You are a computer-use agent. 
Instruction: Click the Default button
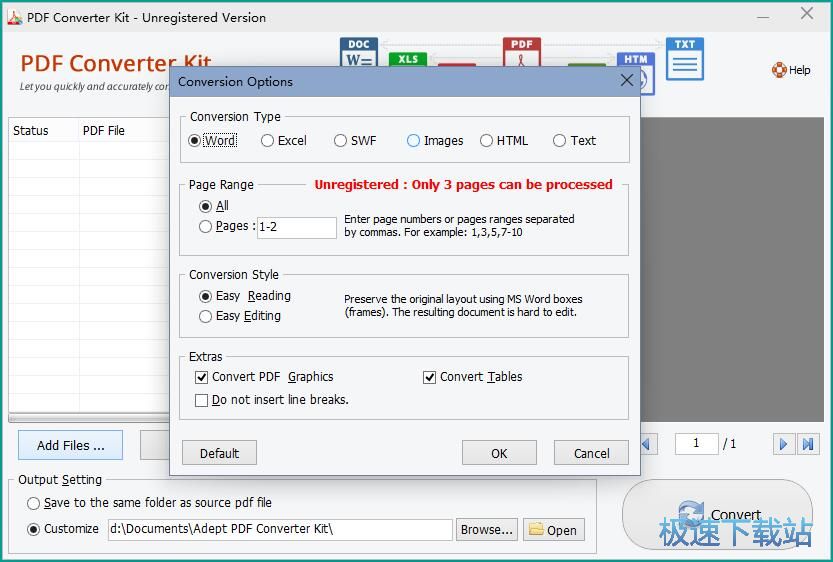(219, 453)
